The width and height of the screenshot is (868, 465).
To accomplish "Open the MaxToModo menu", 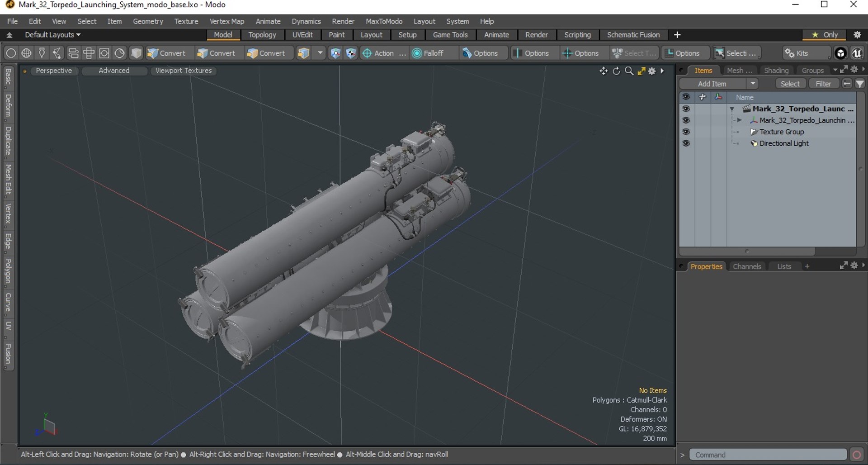I will pos(384,21).
